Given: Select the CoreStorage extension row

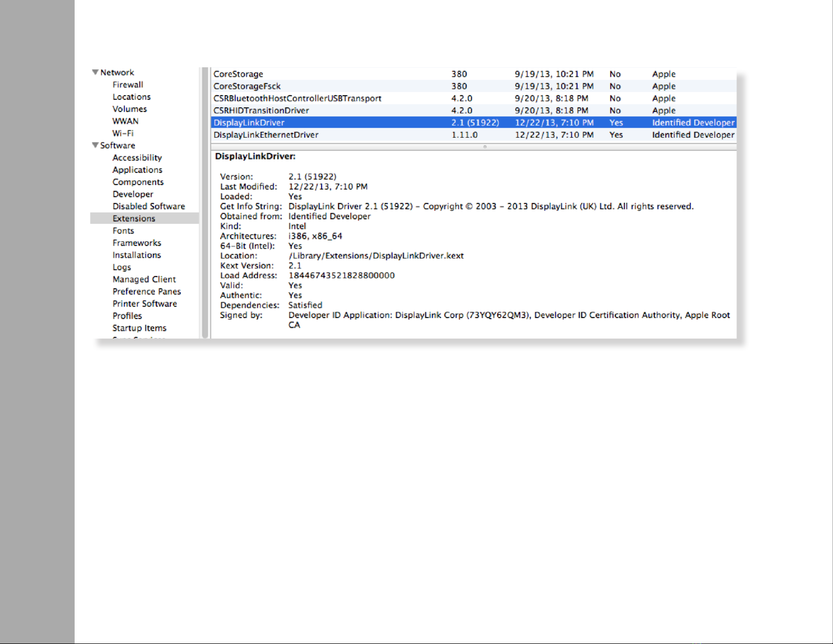Looking at the screenshot, I should point(474,74).
